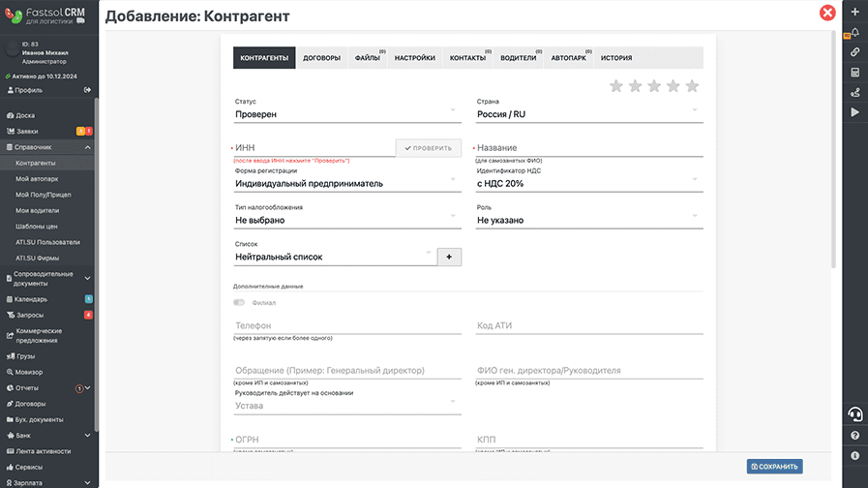This screenshot has height=488, width=868.
Task: Click the Проверить button next to ИНН
Action: (429, 148)
